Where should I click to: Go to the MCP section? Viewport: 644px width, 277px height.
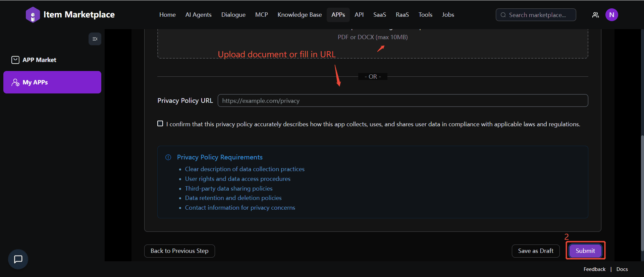261,15
